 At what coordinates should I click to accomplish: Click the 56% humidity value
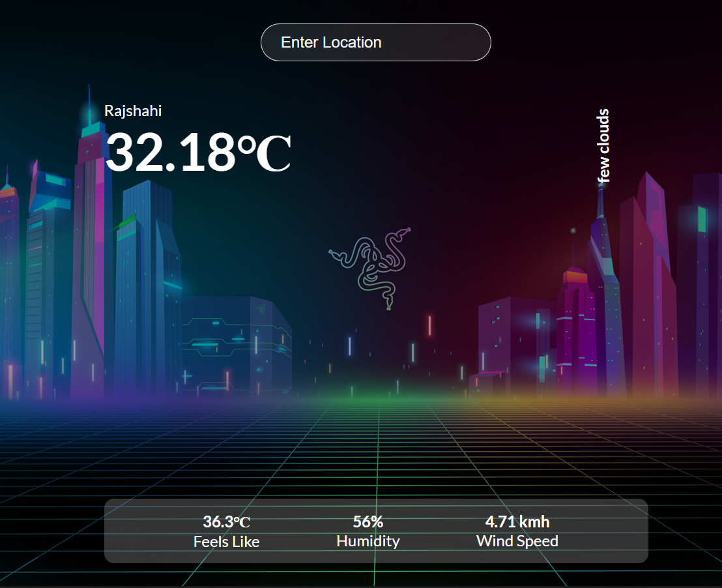pyautogui.click(x=368, y=522)
